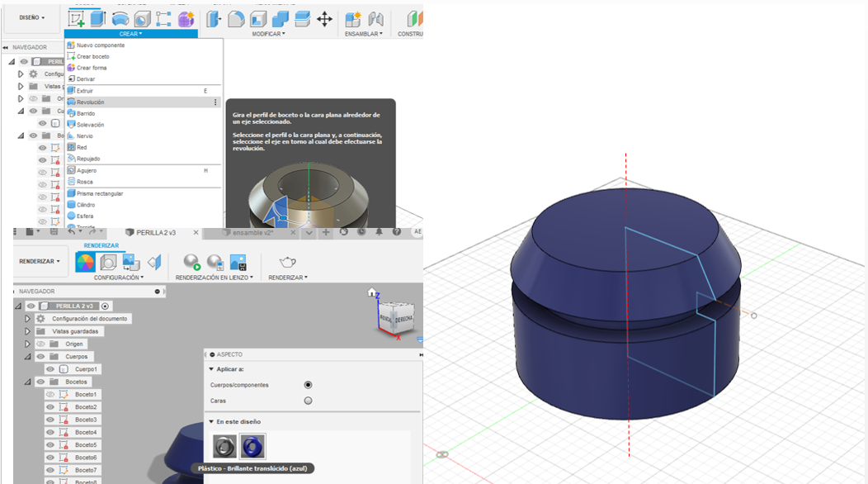
Task: Switch to the ensamble v2* document tab
Action: tap(252, 233)
